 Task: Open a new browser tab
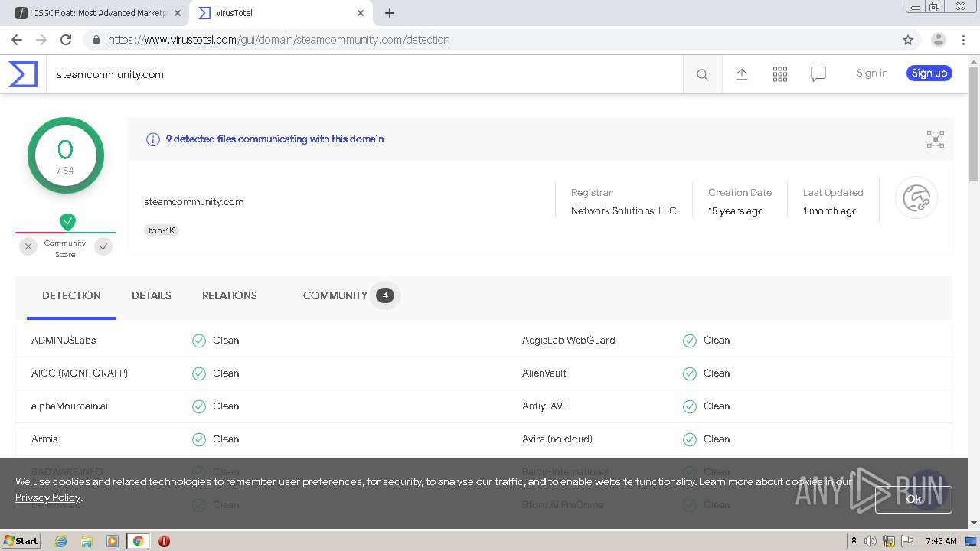[390, 13]
